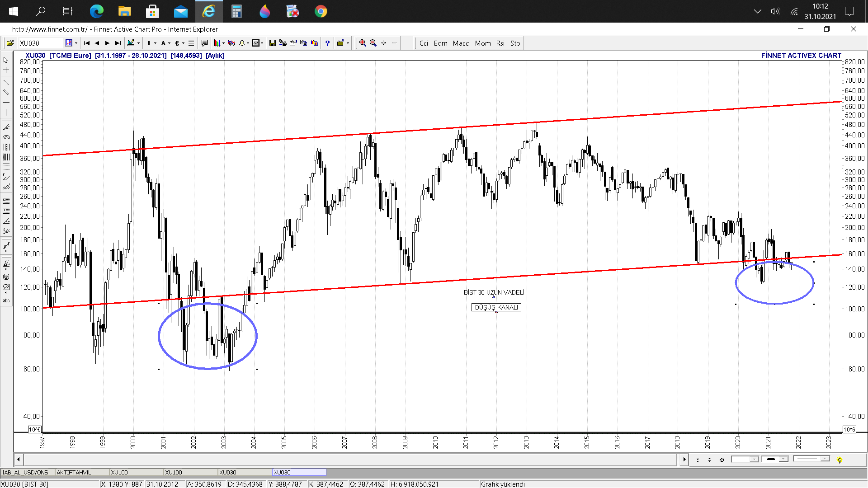Click the save diskette icon

[272, 43]
